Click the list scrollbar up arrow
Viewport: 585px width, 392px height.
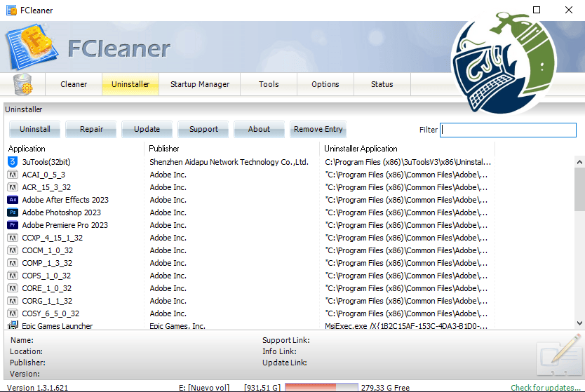coord(579,162)
